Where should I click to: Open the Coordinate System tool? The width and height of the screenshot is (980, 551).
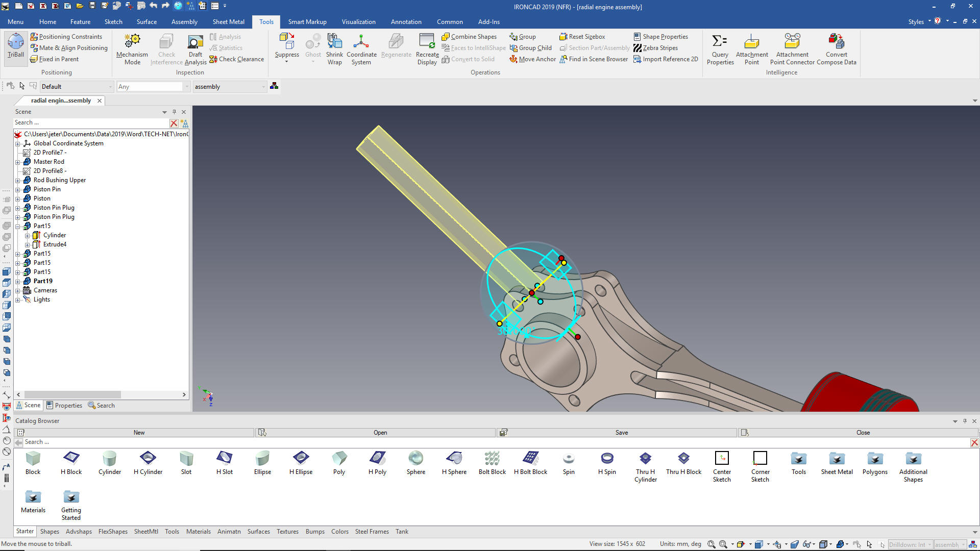tap(361, 49)
